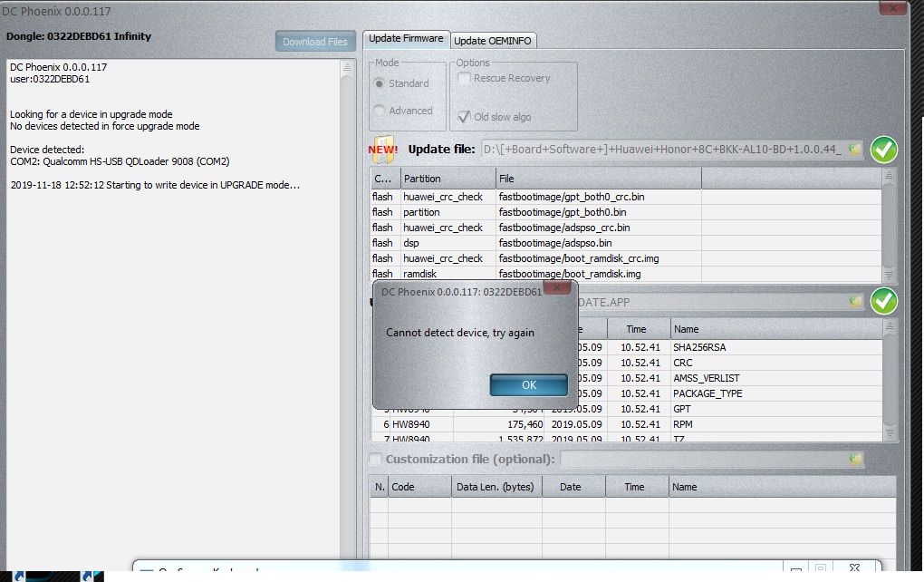This screenshot has width=924, height=582.
Task: Select the Standard mode radio button
Action: [x=380, y=83]
